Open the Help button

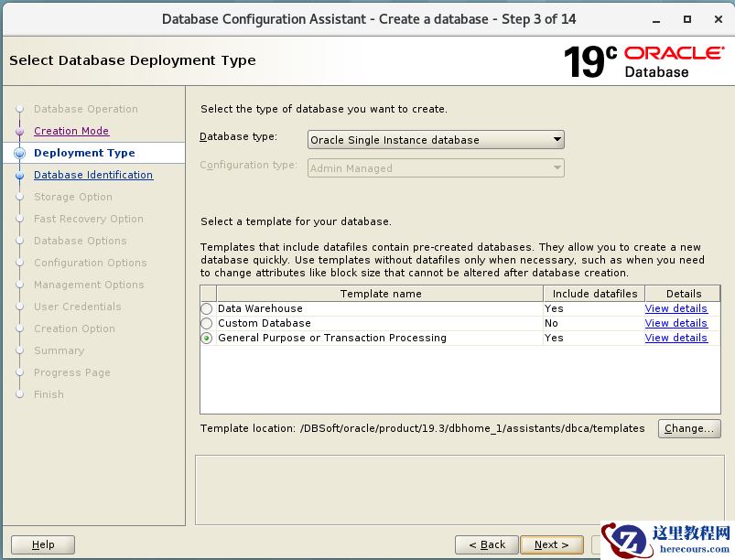click(43, 544)
